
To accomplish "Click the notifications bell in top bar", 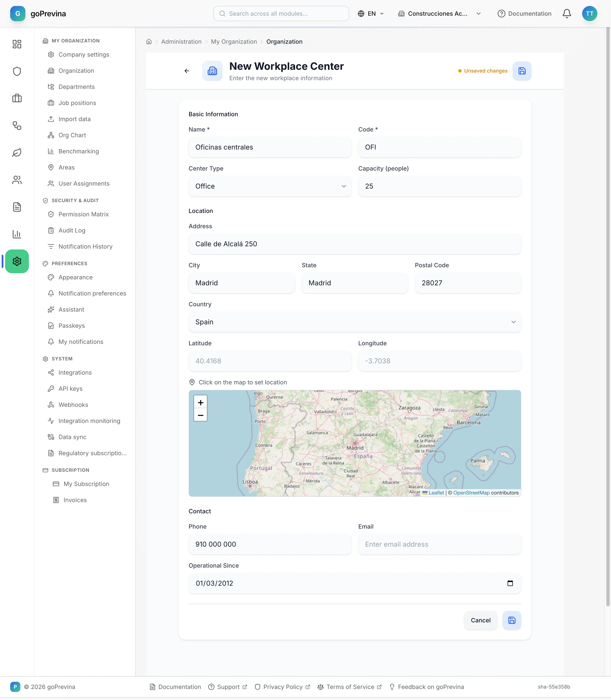I will [x=567, y=14].
